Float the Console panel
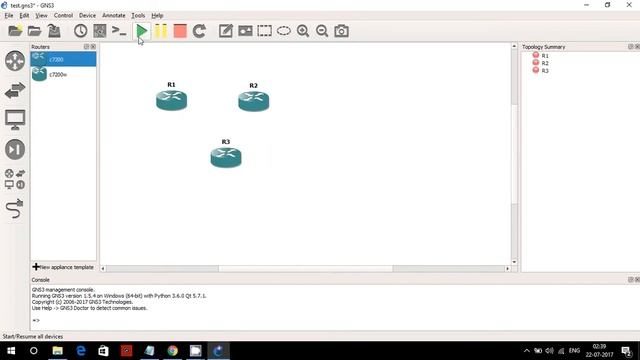This screenshot has height=360, width=640. (x=631, y=280)
